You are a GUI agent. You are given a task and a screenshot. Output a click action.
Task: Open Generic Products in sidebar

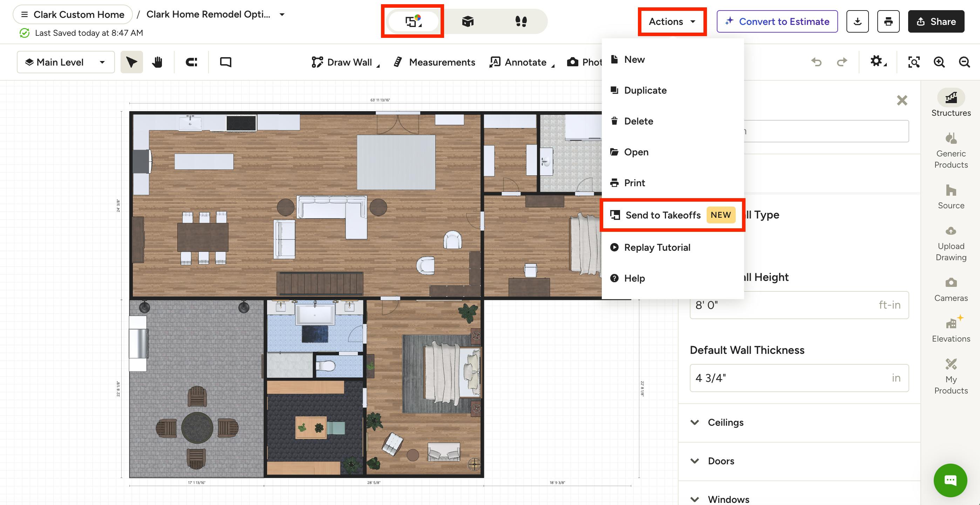click(951, 151)
